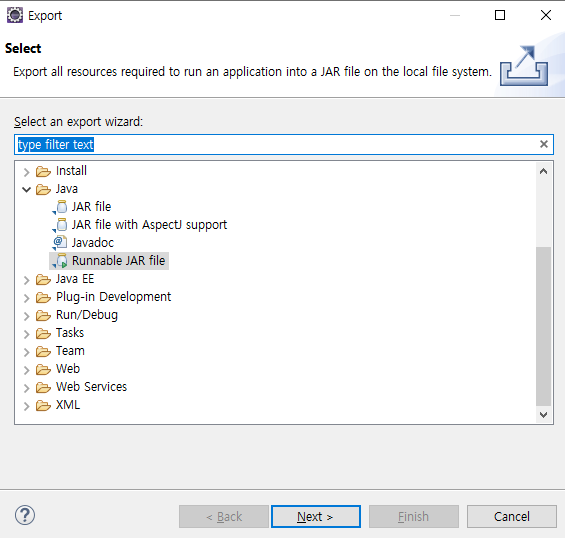Select the 'Java EE' tree row
Screen dimensions: 565x538
tap(75, 279)
